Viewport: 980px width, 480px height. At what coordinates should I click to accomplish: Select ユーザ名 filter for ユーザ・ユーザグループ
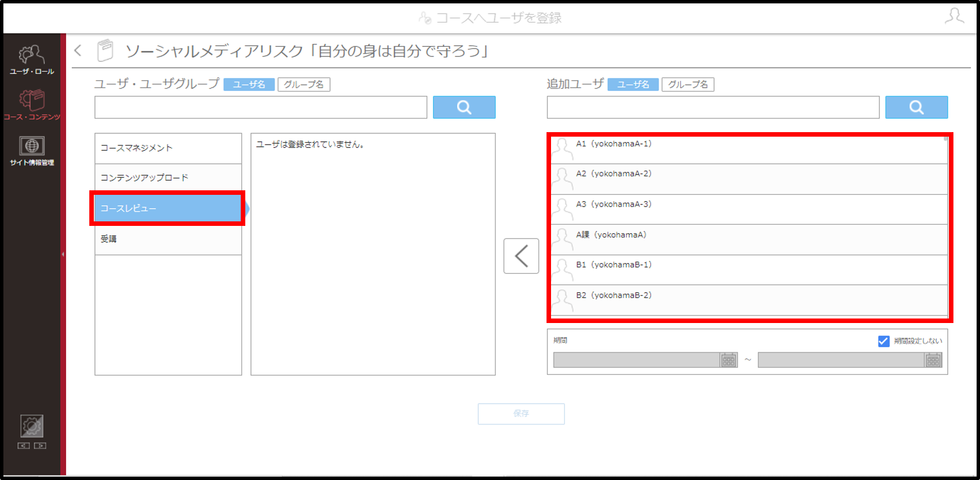click(x=249, y=84)
